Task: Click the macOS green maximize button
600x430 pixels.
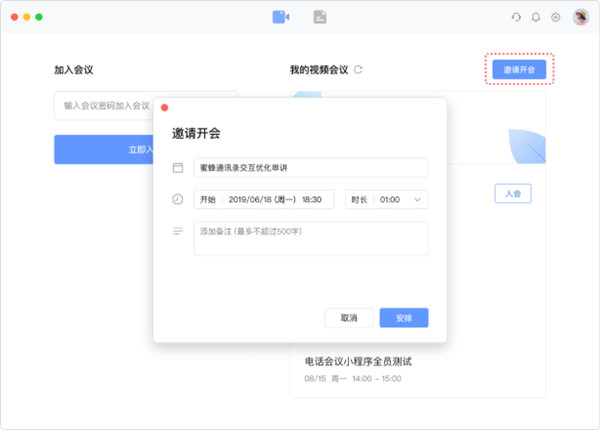Action: 39,17
